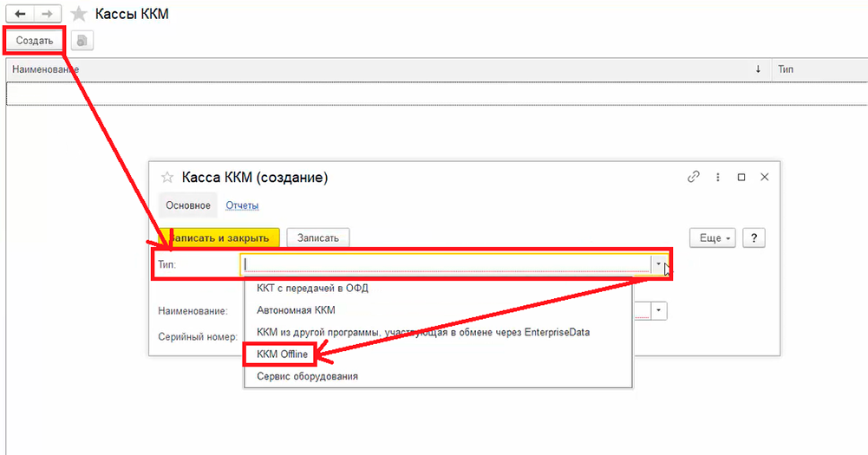Viewport: 868px width, 455px height.
Task: Open the Отчеты link
Action: pos(242,205)
